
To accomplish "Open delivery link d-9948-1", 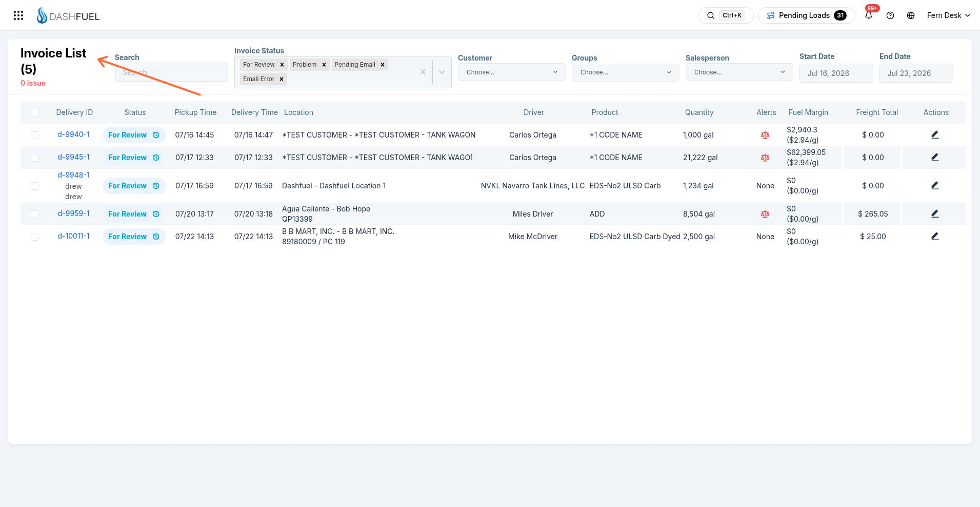I will pyautogui.click(x=73, y=175).
